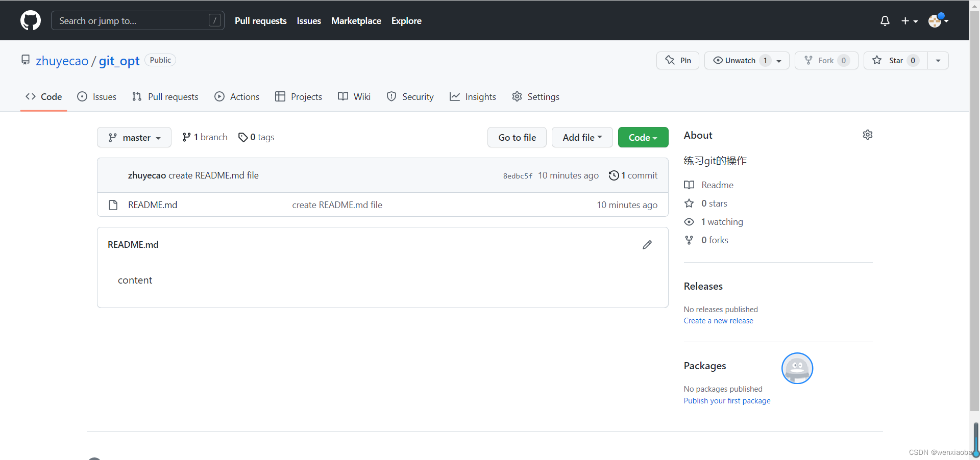Click the floating assistant avatar
The height and width of the screenshot is (460, 980).
[x=797, y=368]
